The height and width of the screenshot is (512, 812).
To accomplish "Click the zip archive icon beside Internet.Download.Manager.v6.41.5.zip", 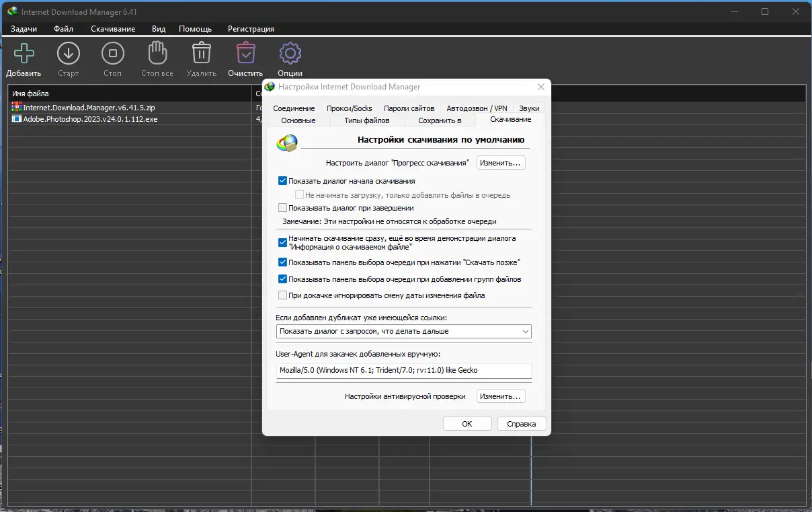I will (x=17, y=107).
